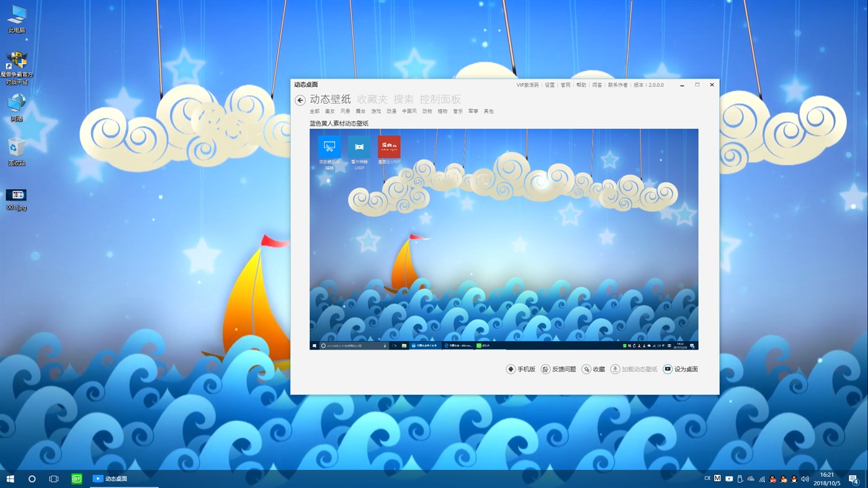Screen dimensions: 868x488
Task: Click the 设为桌面 set-as-desktop icon
Action: tap(666, 368)
